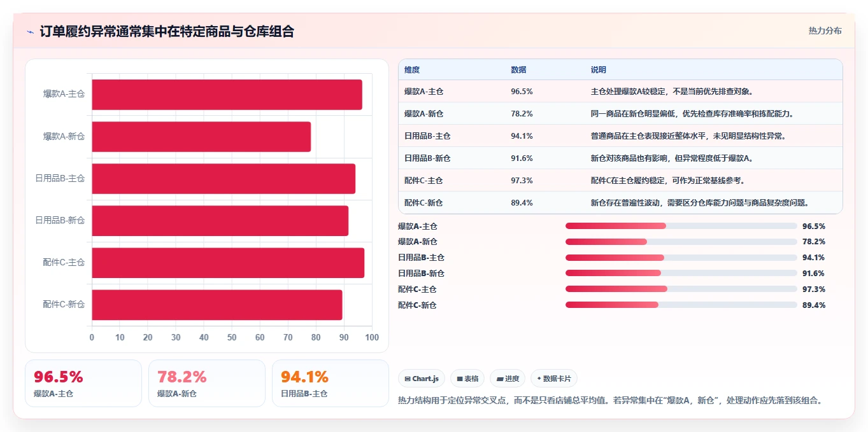The height and width of the screenshot is (432, 868).
Task: Click the 爆款A-新仓 label in the progress list
Action: (x=418, y=242)
